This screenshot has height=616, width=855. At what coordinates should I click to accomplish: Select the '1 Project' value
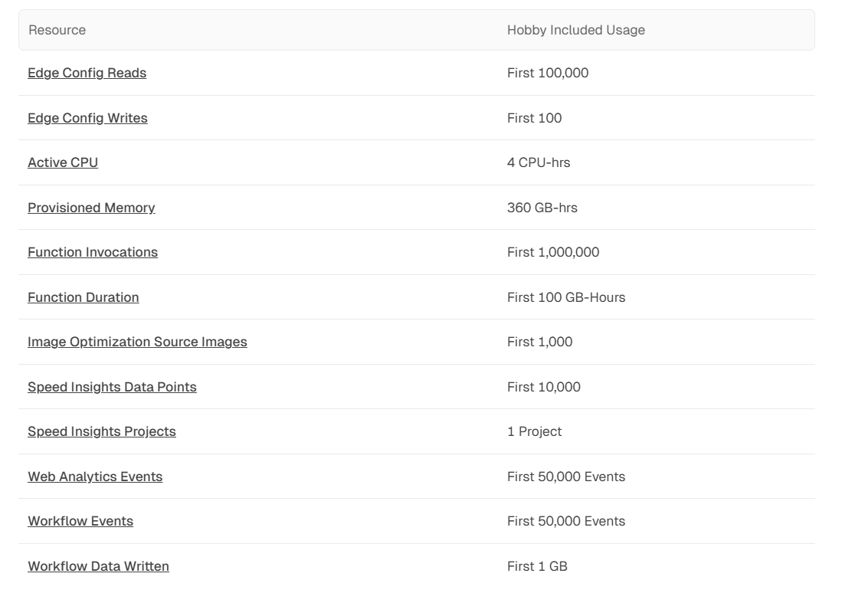535,432
